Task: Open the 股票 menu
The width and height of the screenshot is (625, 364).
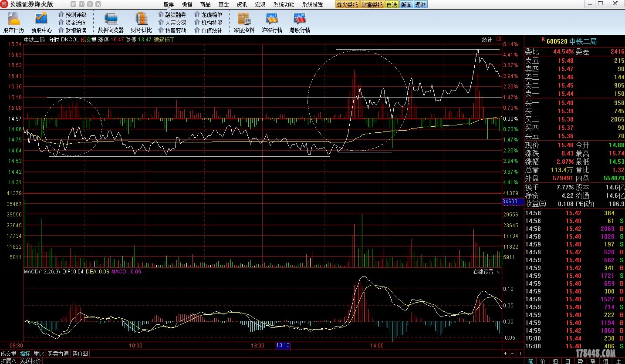Action: pyautogui.click(x=169, y=4)
